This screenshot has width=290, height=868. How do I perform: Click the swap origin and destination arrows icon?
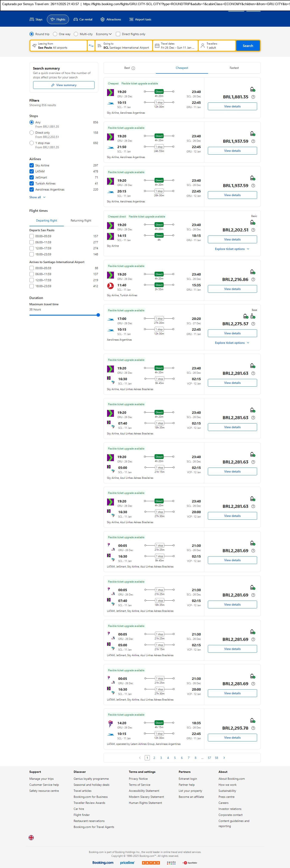click(91, 46)
